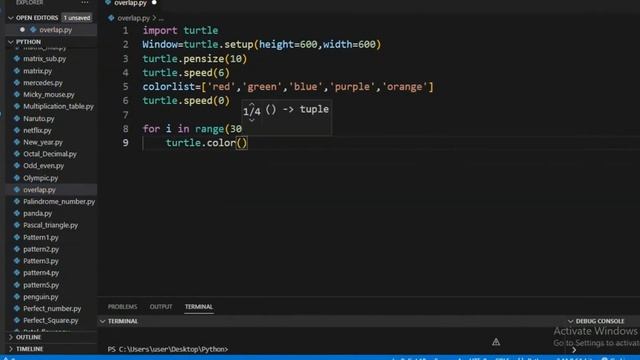Open Naruto.py file
The image size is (640, 360).
click(39, 119)
